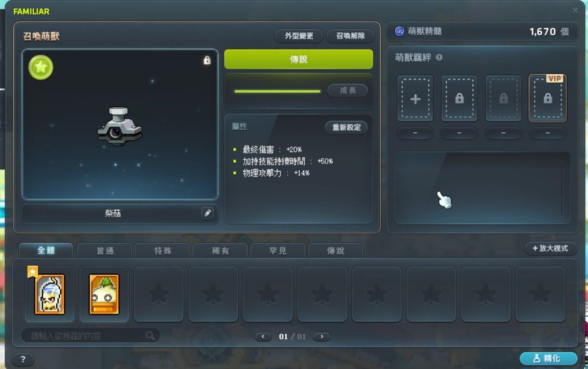Viewport: 588px width, 369px height.
Task: Select the 普通 tab
Action: [105, 251]
